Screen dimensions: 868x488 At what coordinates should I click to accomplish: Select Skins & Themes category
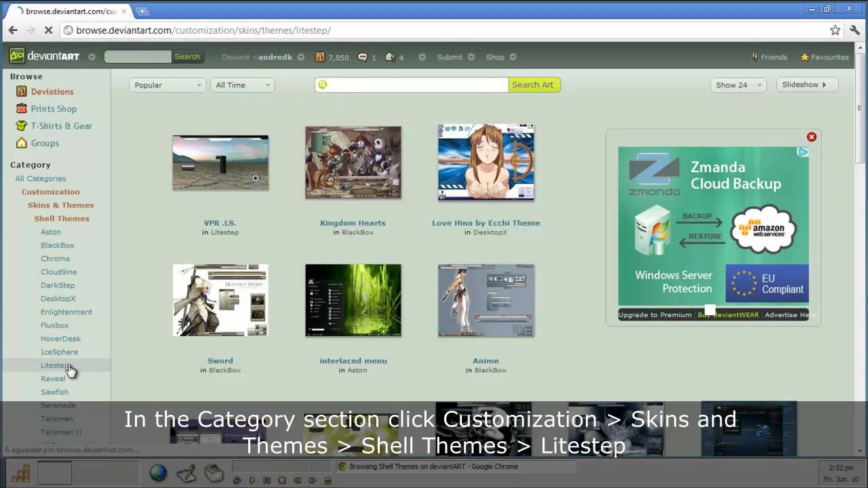pyautogui.click(x=61, y=205)
